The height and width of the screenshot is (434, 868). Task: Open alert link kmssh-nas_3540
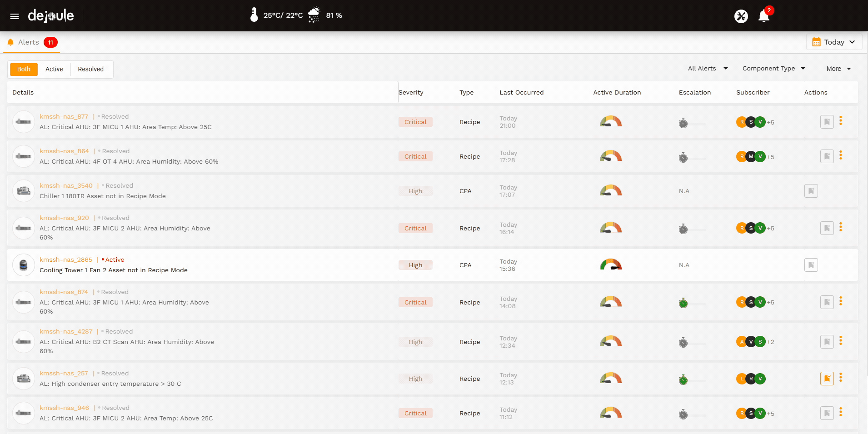tap(66, 185)
